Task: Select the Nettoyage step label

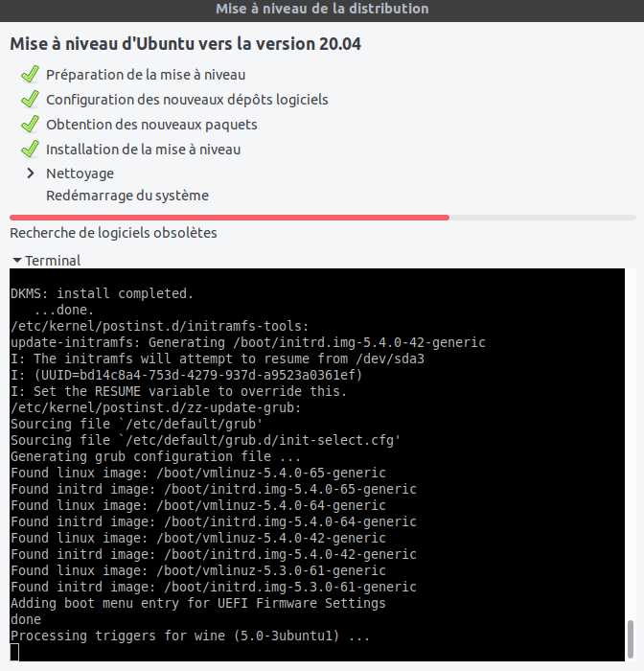Action: 80,174
